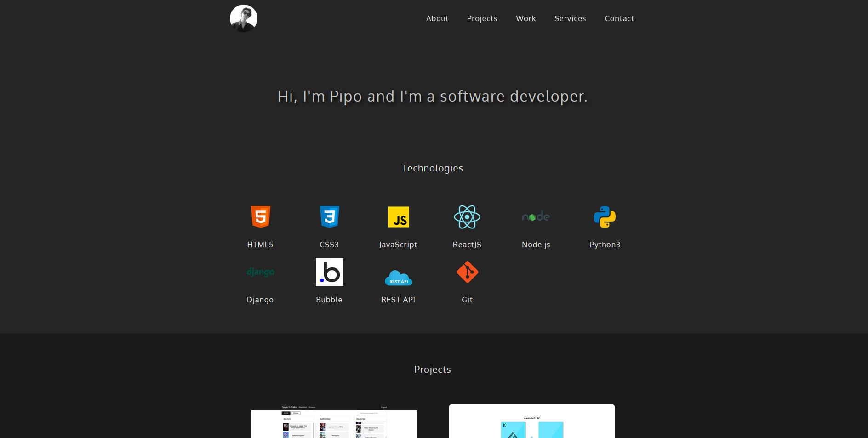
Task: Select the green Django logo
Action: coord(260,272)
